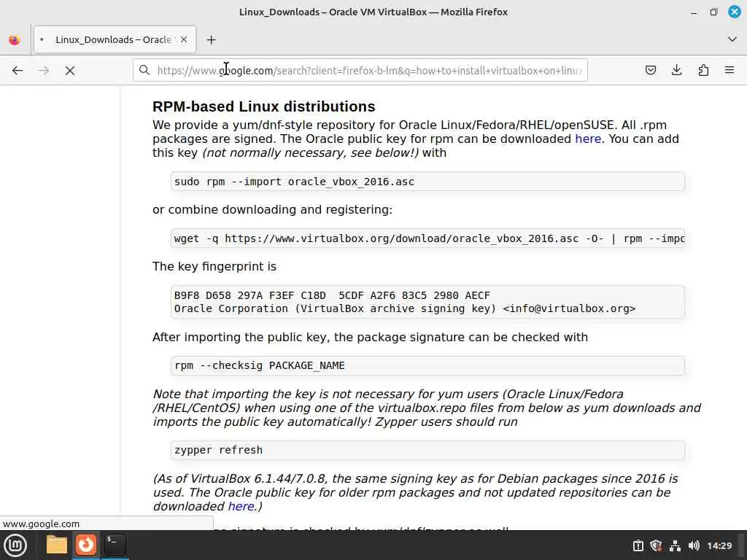Image resolution: width=747 pixels, height=560 pixels.
Task: Open the Terminal from taskbar
Action: click(x=115, y=545)
